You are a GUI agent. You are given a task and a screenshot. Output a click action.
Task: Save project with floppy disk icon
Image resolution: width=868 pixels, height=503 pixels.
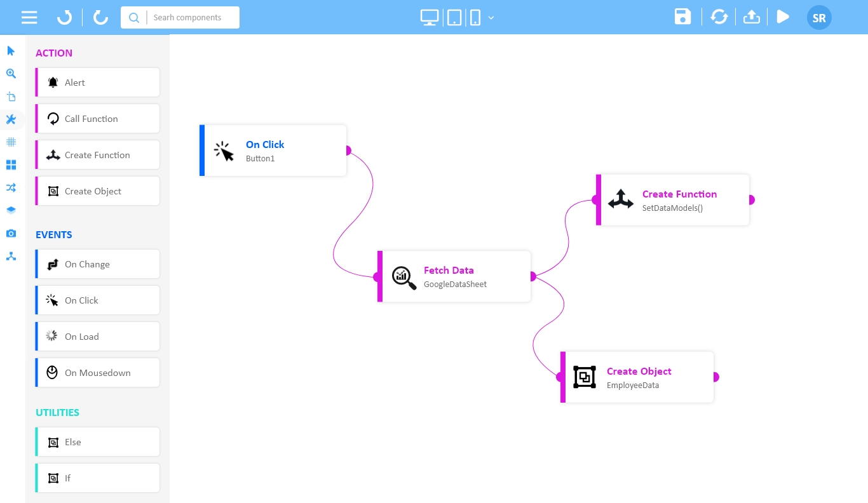pos(682,17)
